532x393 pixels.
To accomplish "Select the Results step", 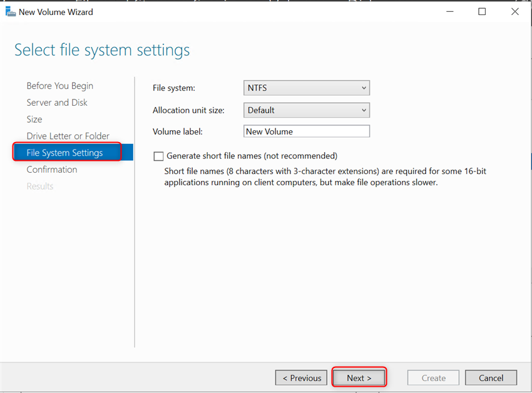I will [39, 186].
